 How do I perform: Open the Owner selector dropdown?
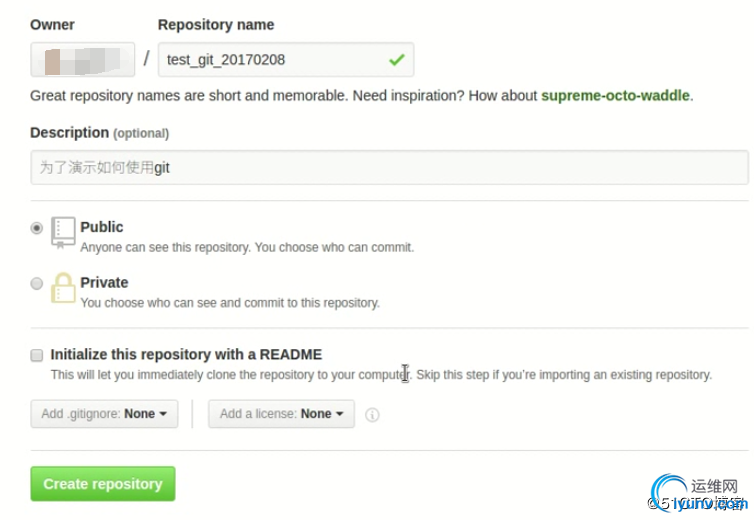point(83,60)
